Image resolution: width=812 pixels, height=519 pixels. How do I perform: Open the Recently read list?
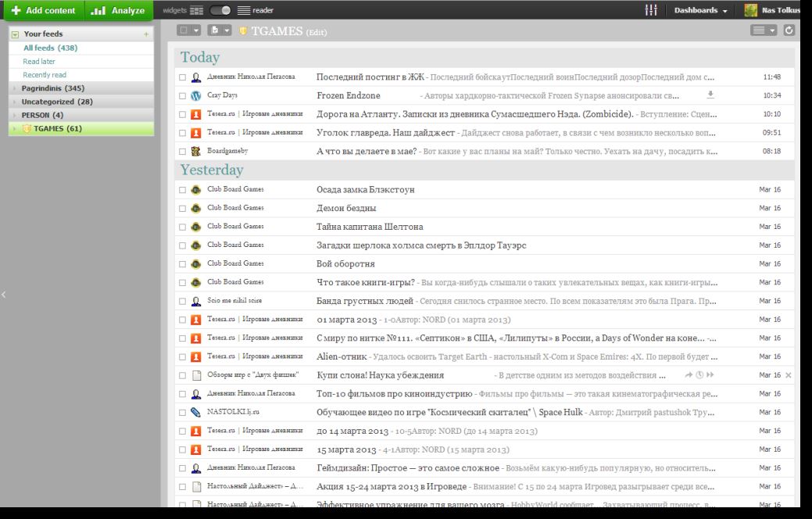(45, 74)
